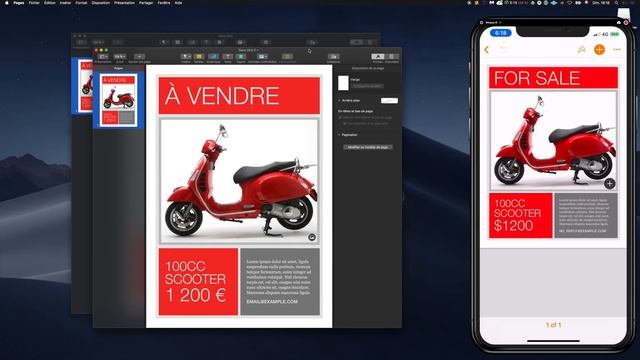Open the Insérer toolbar dropdown
The height and width of the screenshot is (360, 640).
point(186,57)
